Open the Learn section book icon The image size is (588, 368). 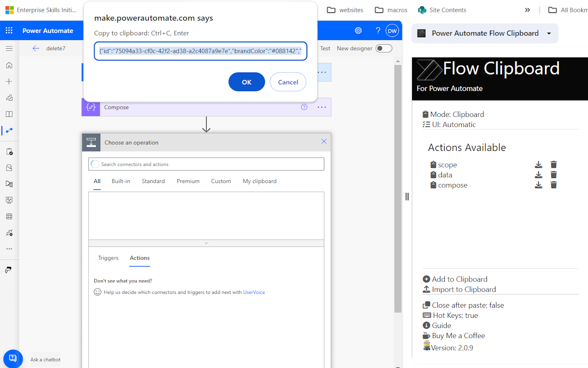pyautogui.click(x=9, y=114)
